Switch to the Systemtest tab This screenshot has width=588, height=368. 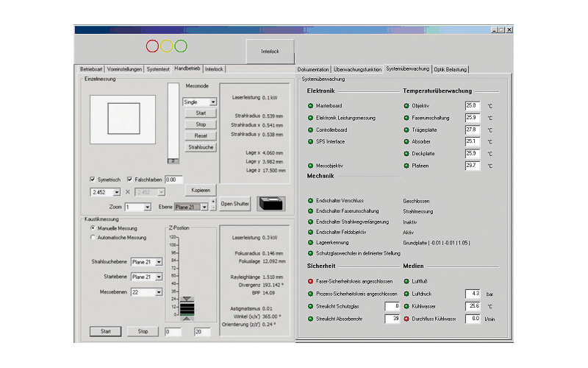(158, 69)
